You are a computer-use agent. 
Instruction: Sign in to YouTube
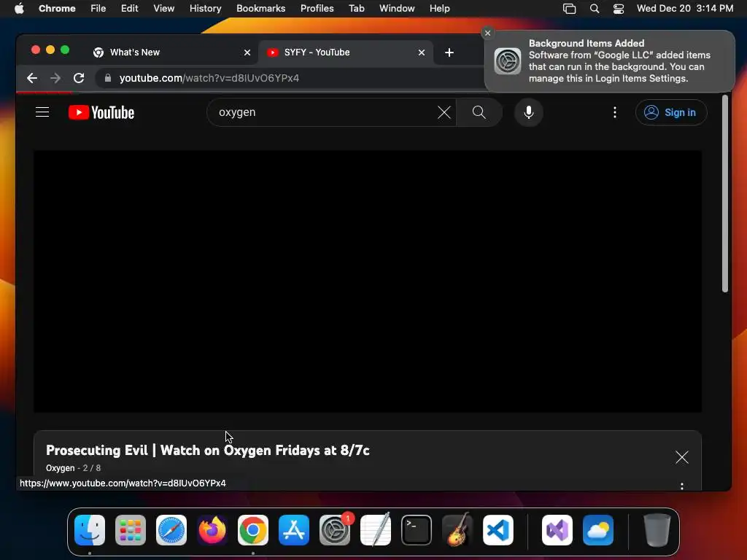(x=671, y=112)
